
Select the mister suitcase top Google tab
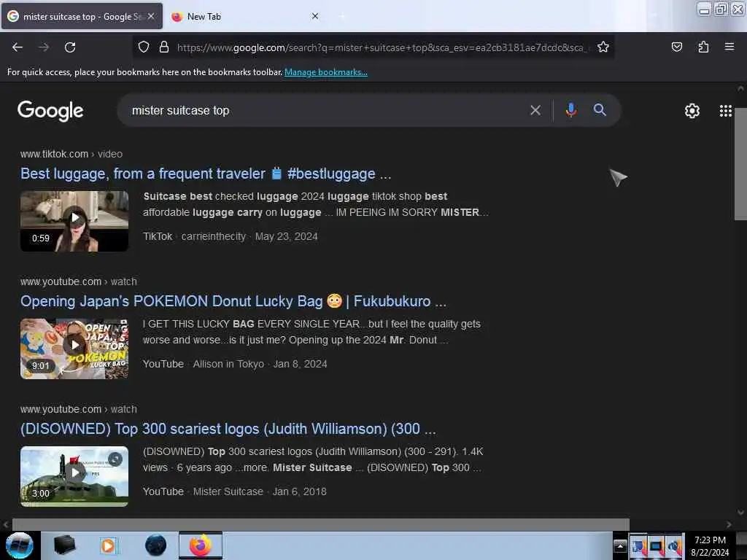coord(82,16)
